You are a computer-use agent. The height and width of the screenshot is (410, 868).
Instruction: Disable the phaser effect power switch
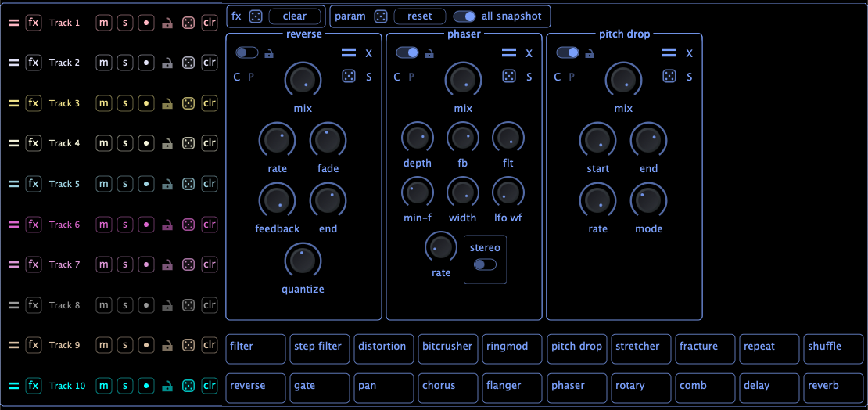[407, 52]
